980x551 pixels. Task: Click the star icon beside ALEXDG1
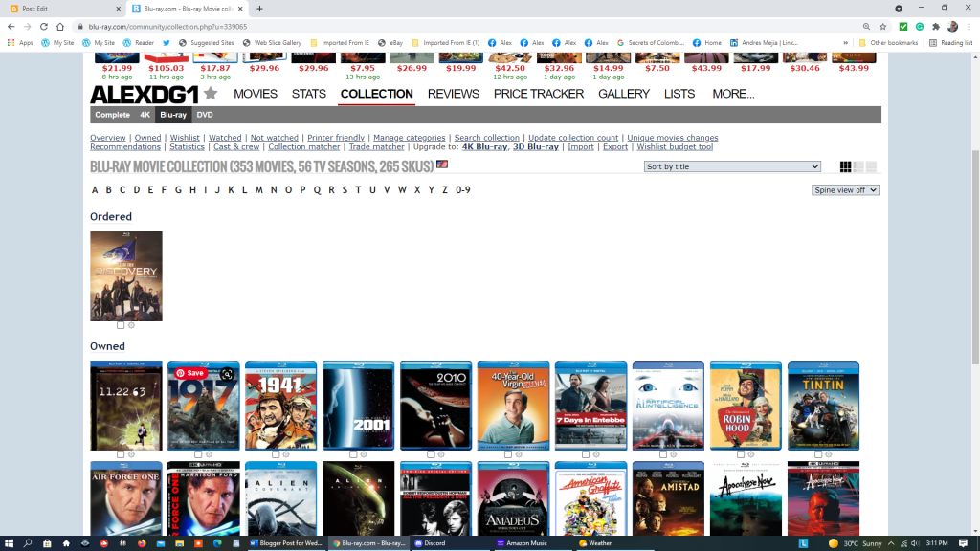point(211,94)
